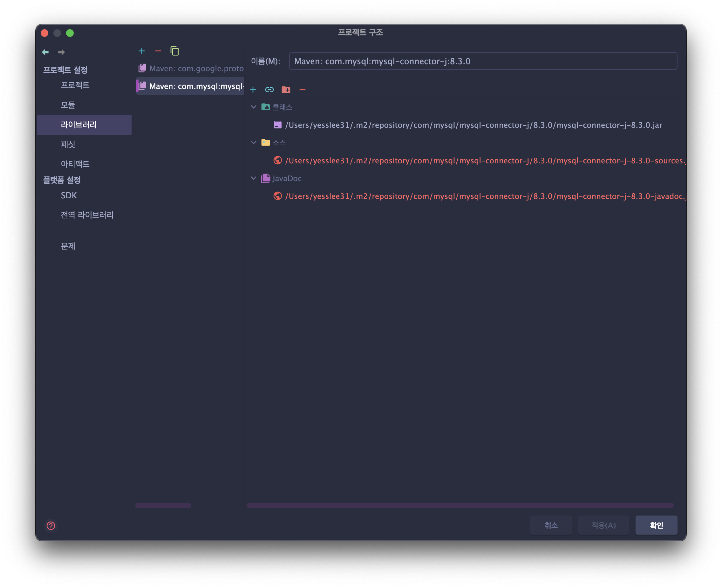Screen dimensions: 722x588
Task: Click the add new library plus icon
Action: (141, 51)
